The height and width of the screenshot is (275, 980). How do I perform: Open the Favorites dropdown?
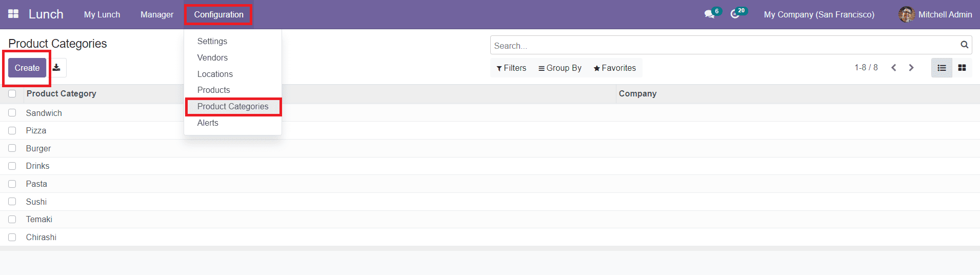(614, 68)
